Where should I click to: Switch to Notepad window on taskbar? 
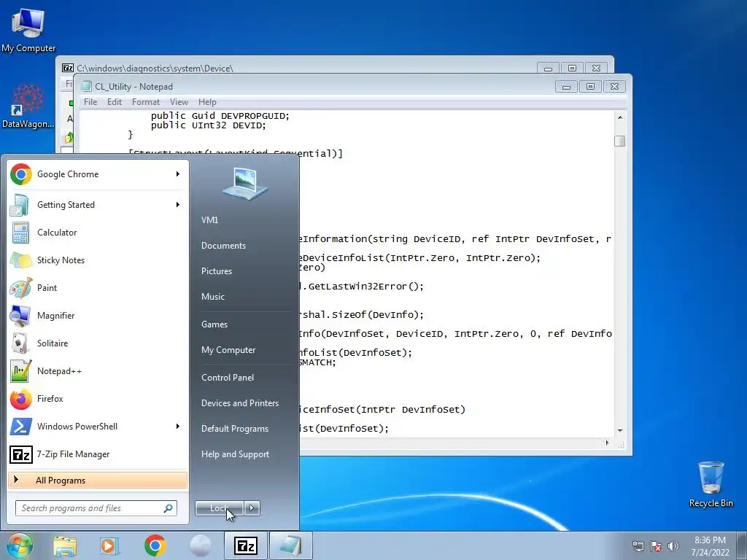[290, 545]
